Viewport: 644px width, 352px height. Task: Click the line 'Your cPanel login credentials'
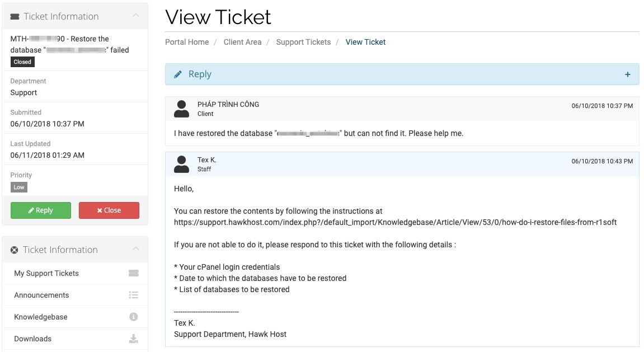[227, 267]
